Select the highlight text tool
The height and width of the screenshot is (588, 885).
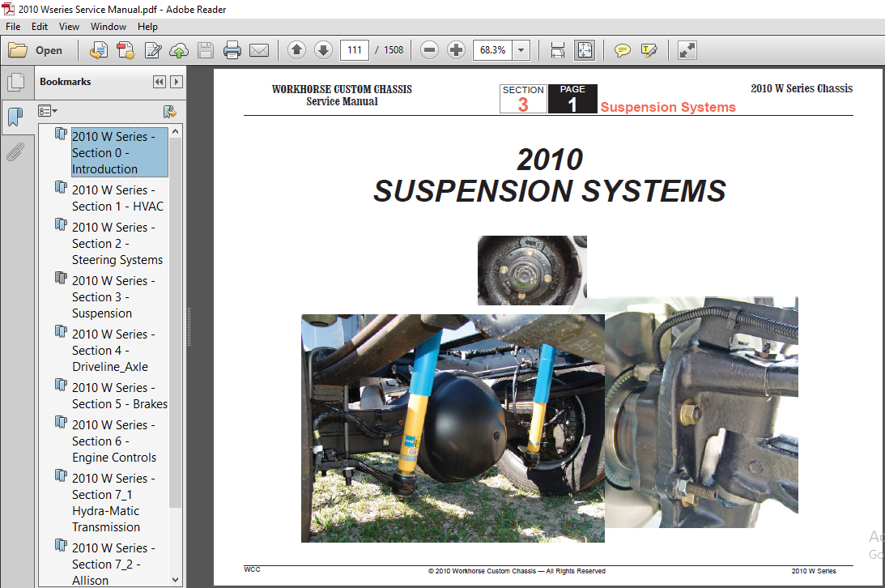(649, 50)
